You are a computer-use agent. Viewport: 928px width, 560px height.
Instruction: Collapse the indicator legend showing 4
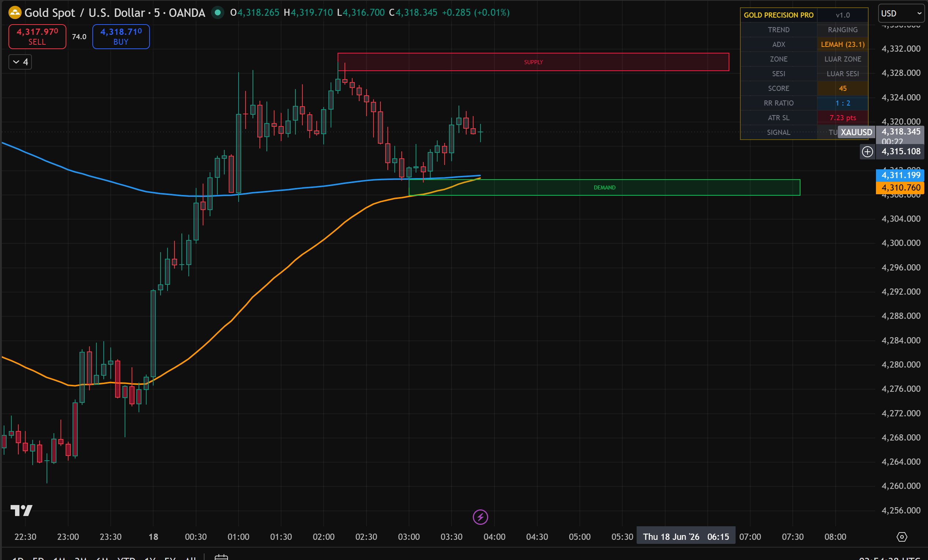pyautogui.click(x=20, y=62)
